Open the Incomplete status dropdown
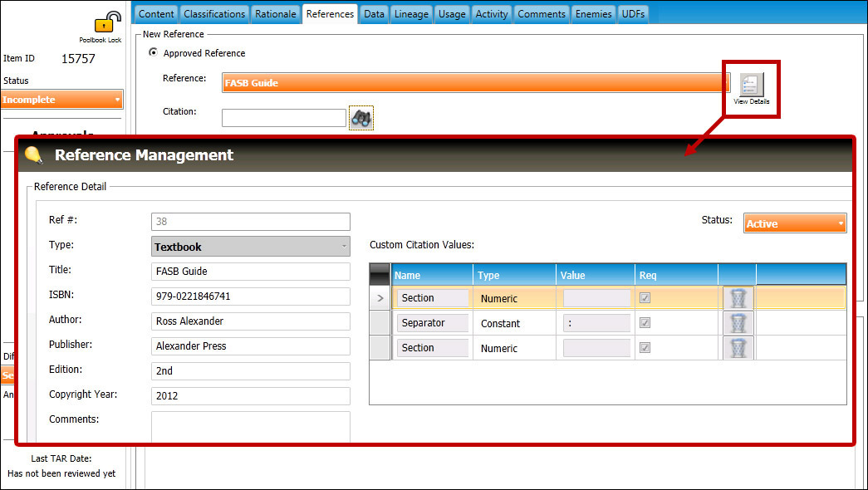 (x=62, y=100)
